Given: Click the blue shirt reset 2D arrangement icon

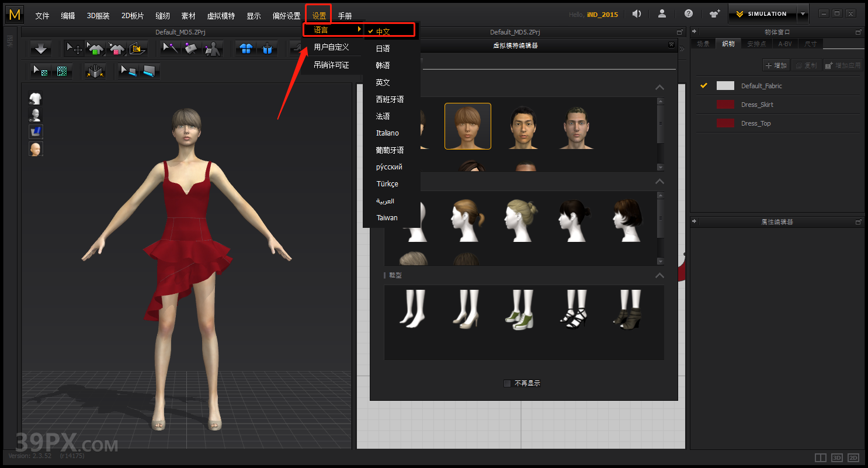Looking at the screenshot, I should (246, 48).
